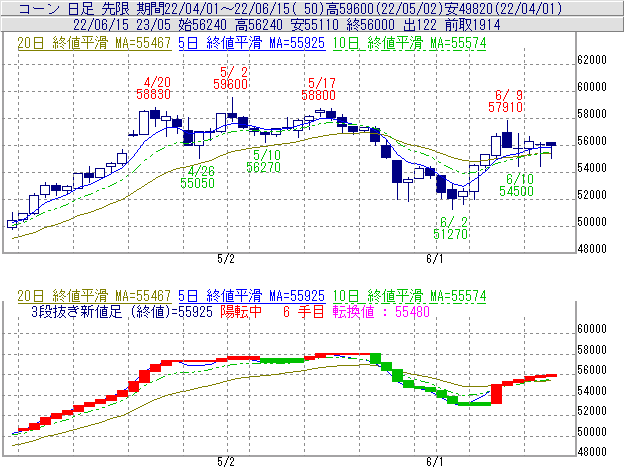Click the upper chart 56000 price axis label
The height and width of the screenshot is (475, 624).
pyautogui.click(x=592, y=141)
